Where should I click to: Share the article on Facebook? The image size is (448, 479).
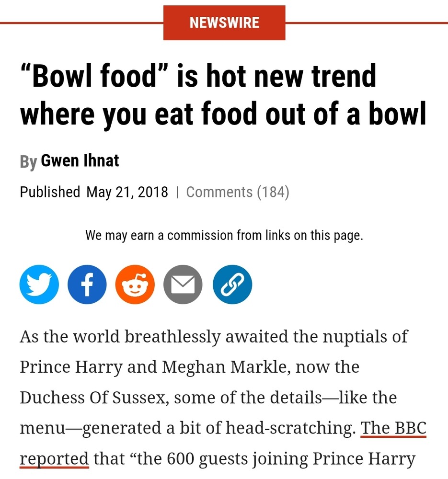tap(87, 285)
